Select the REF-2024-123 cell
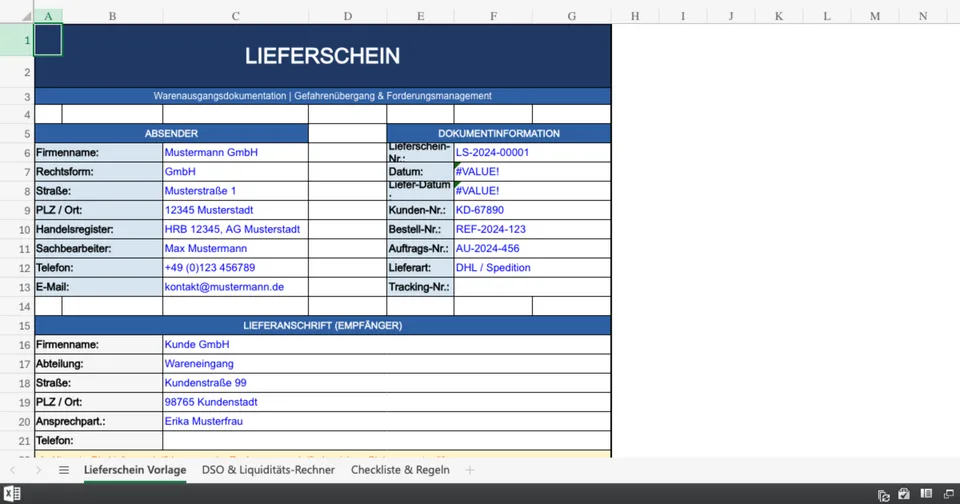Screen dimensions: 960x504 click(x=532, y=229)
